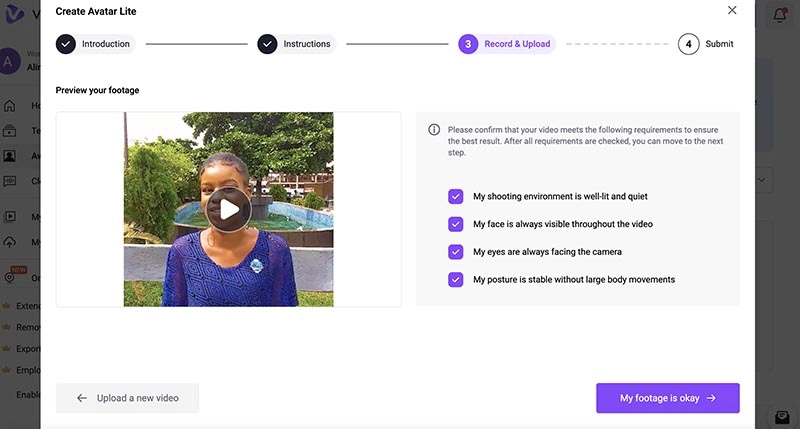Screen dimensions: 800x429
Task: Uncheck 'My shooting environment is well-lit and quiet'
Action: pos(456,197)
